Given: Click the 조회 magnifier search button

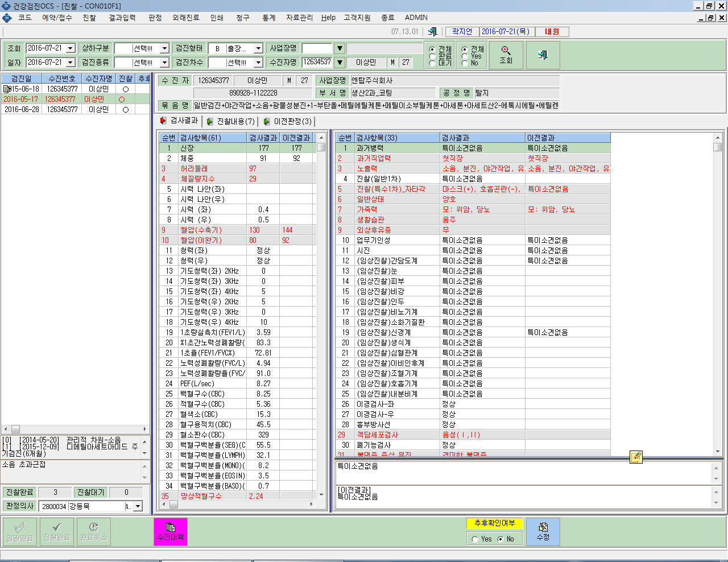Looking at the screenshot, I should pyautogui.click(x=506, y=55).
